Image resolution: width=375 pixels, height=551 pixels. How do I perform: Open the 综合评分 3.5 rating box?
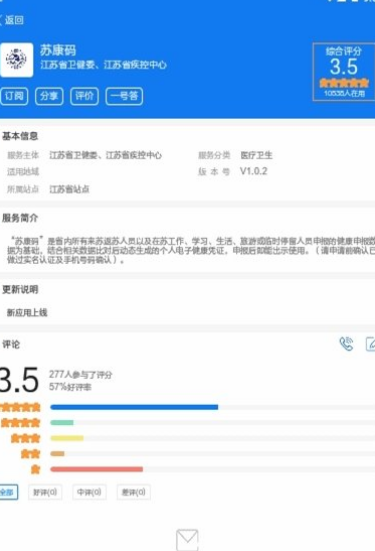(344, 72)
